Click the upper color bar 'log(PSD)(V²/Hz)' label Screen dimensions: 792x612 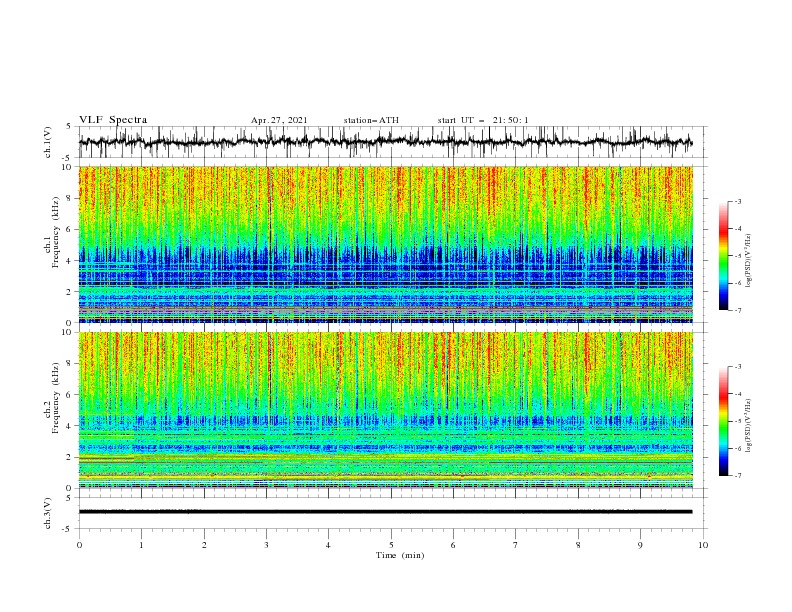(749, 261)
